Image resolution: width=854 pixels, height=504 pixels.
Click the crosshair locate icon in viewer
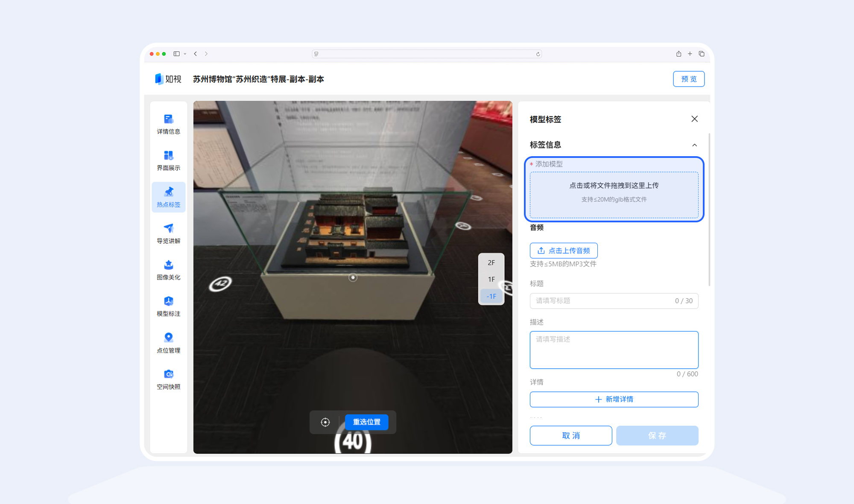pyautogui.click(x=325, y=422)
